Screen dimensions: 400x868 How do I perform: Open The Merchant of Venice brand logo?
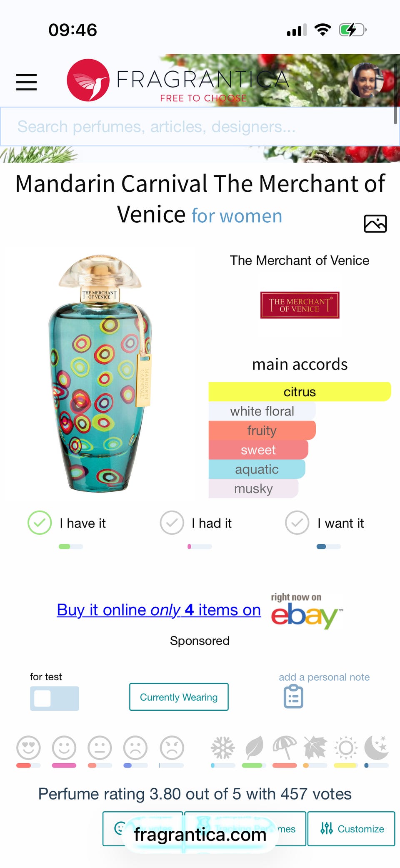[x=300, y=305]
